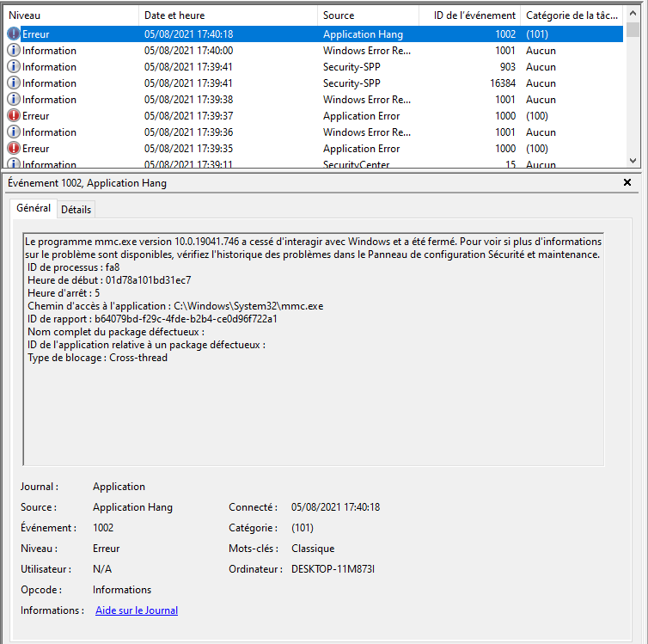Select the Application Hang source cell
The image size is (648, 644).
(x=363, y=34)
